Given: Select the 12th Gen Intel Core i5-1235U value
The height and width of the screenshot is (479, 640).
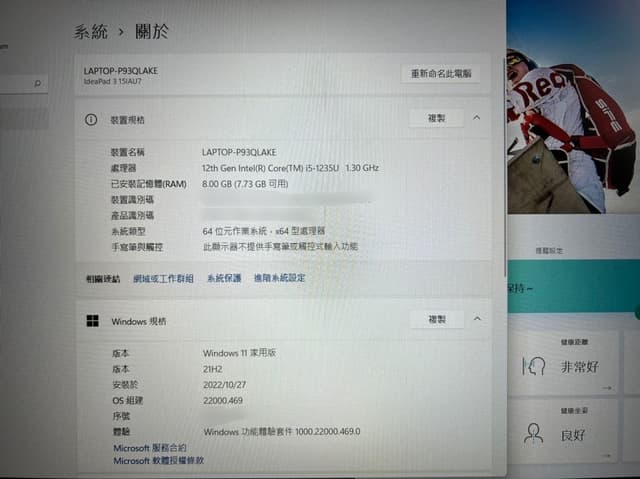Looking at the screenshot, I should (290, 168).
